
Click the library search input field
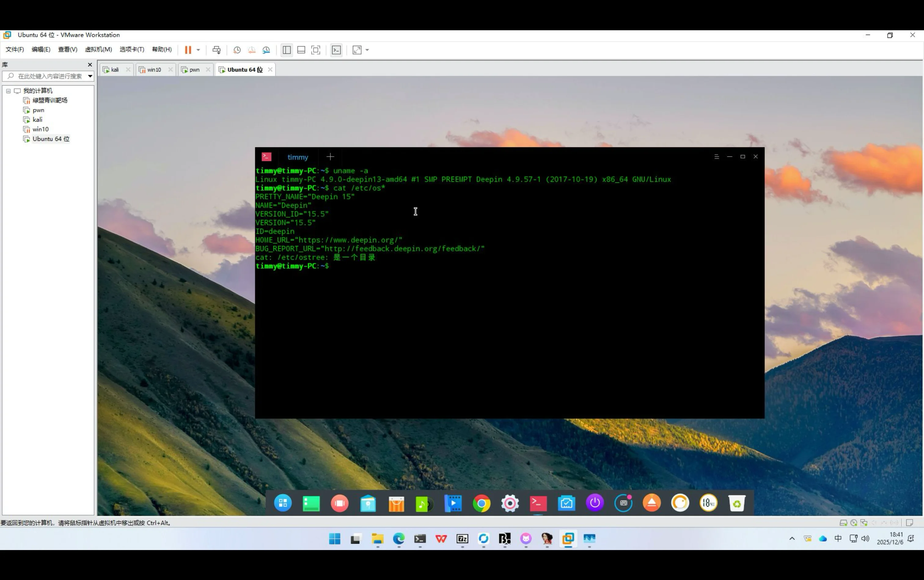point(49,76)
